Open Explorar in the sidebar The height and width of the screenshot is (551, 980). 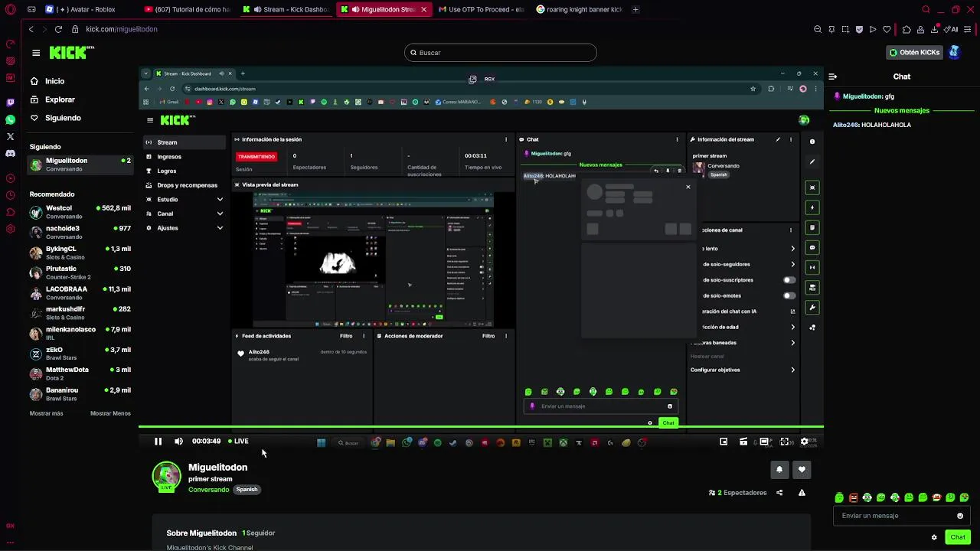pyautogui.click(x=60, y=99)
